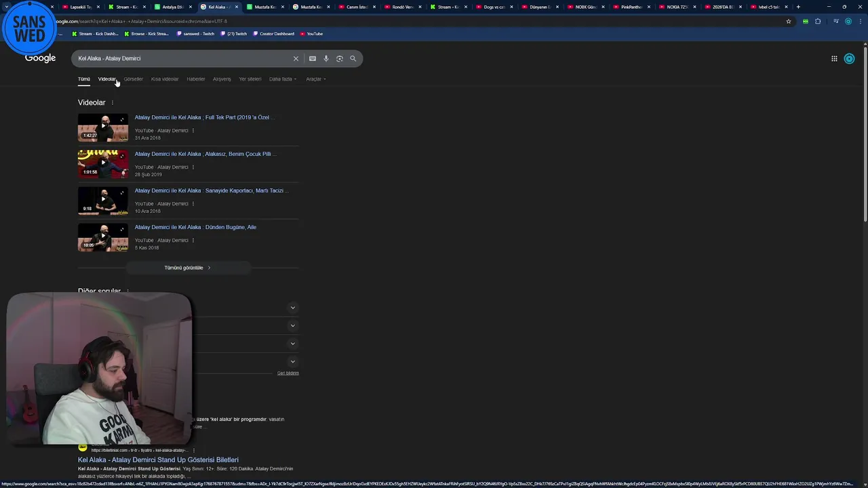Open the Full Tek Part video title link
The height and width of the screenshot is (488, 868).
pos(205,117)
